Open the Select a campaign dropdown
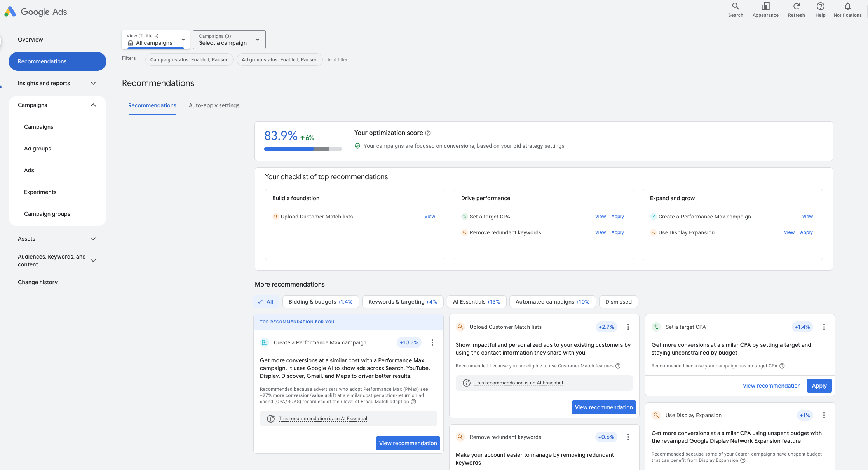The image size is (868, 470). pyautogui.click(x=229, y=40)
